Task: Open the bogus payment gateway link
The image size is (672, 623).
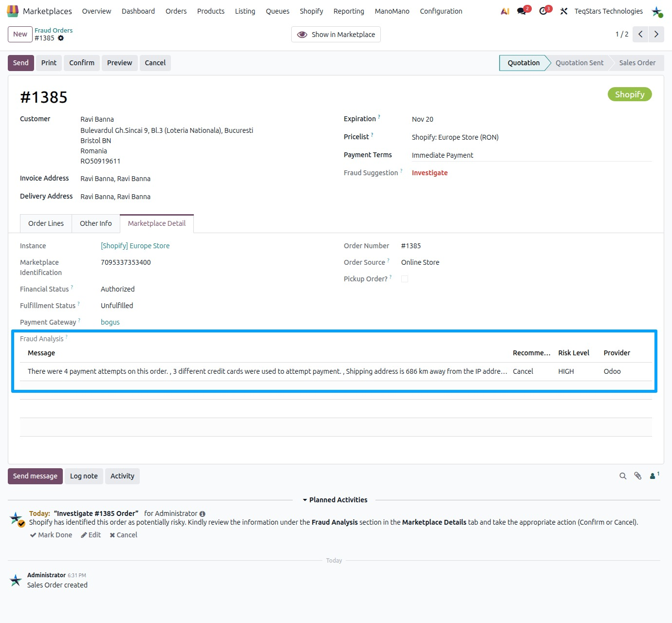Action: pos(110,322)
